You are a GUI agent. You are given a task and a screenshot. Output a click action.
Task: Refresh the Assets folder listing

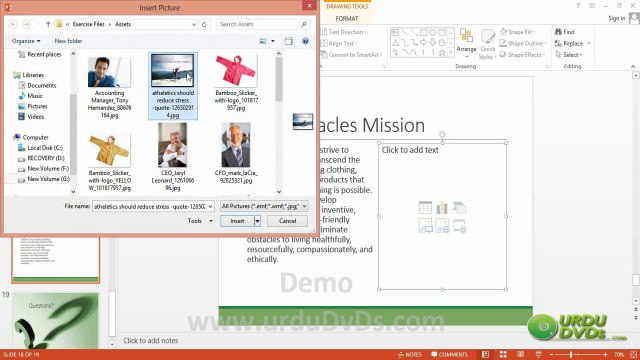click(x=204, y=24)
